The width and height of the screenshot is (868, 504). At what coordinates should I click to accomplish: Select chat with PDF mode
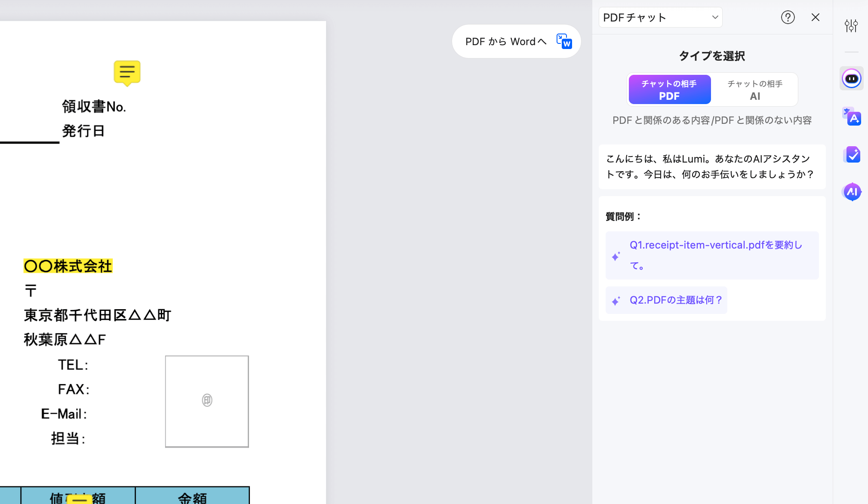[669, 89]
